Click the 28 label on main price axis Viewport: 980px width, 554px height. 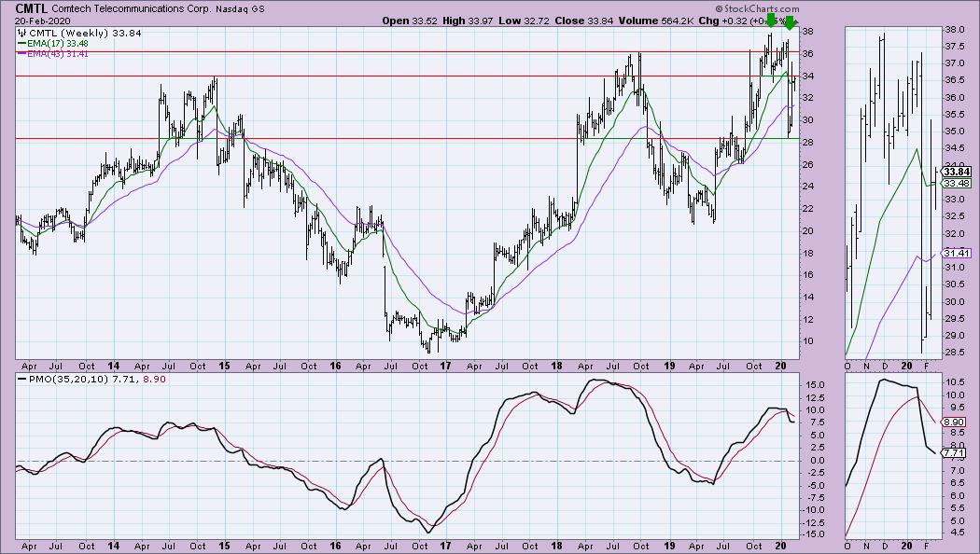click(807, 143)
